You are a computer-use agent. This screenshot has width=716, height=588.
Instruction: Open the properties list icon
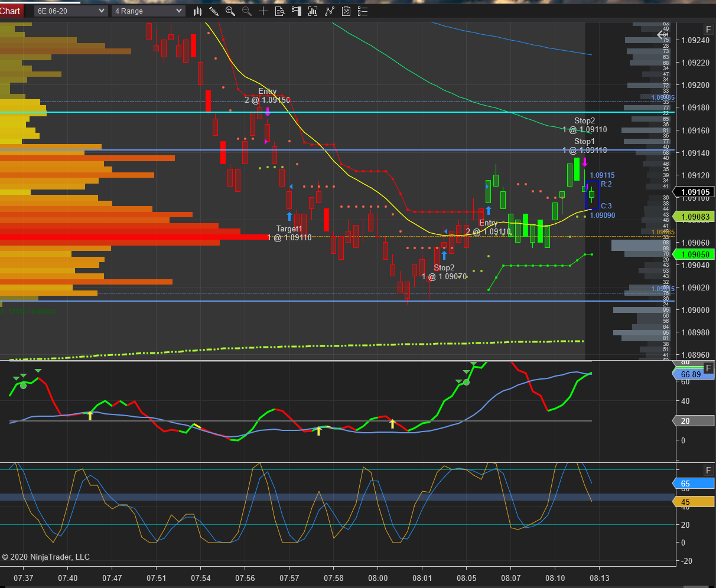click(363, 11)
